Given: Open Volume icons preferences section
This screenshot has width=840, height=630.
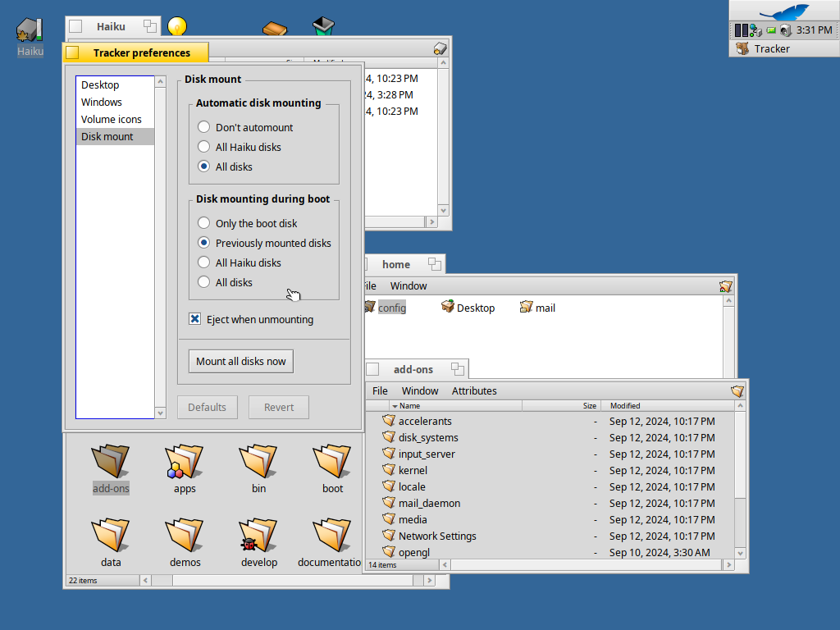Looking at the screenshot, I should (x=115, y=119).
